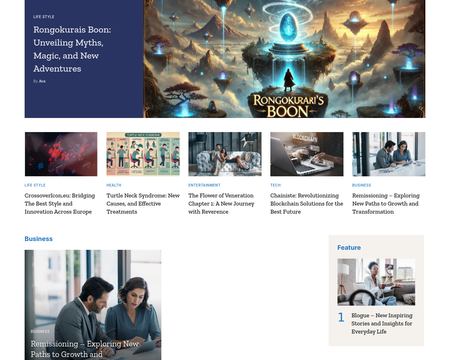Open the Crossovericon.eu article thumbnail
This screenshot has width=450, height=360.
(61, 154)
